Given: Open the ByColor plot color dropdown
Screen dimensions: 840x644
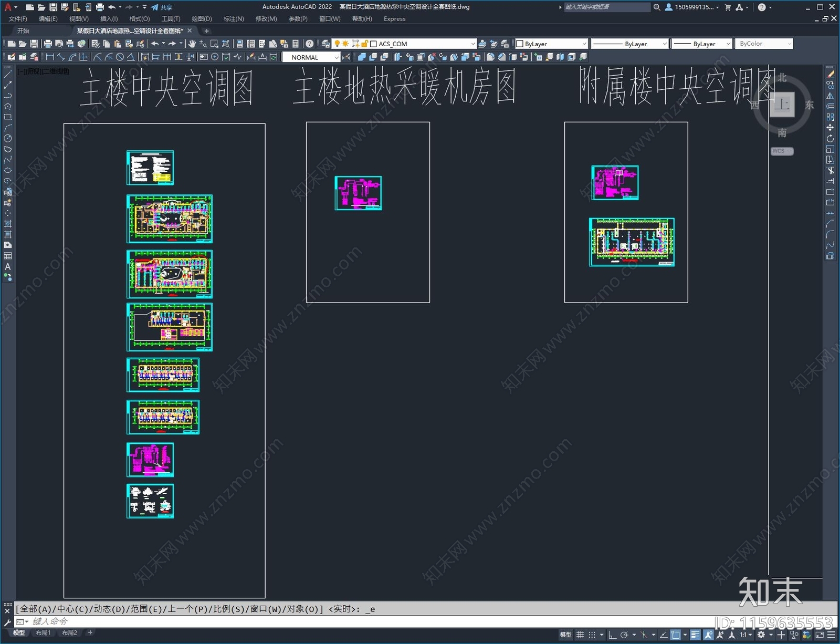Looking at the screenshot, I should click(764, 44).
